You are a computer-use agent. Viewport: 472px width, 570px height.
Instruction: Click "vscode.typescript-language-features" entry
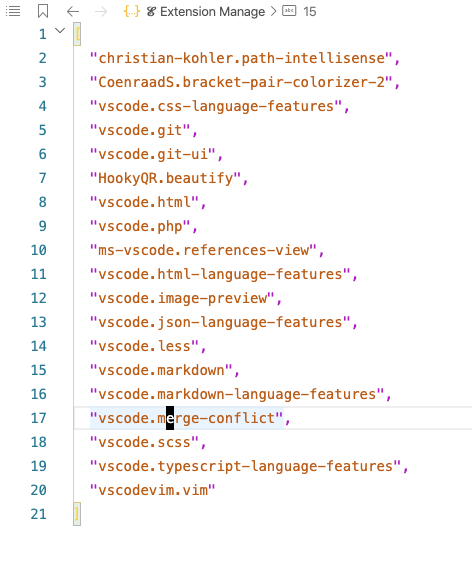245,466
